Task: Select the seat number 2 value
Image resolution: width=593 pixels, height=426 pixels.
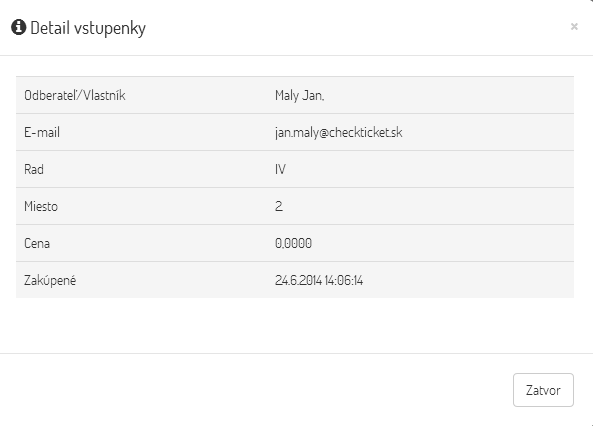Action: pos(279,206)
